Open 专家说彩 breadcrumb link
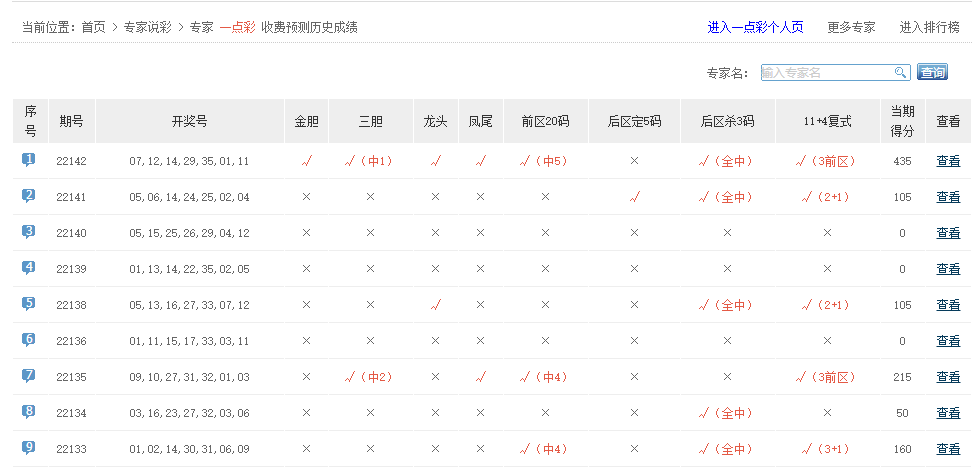 coord(147,27)
